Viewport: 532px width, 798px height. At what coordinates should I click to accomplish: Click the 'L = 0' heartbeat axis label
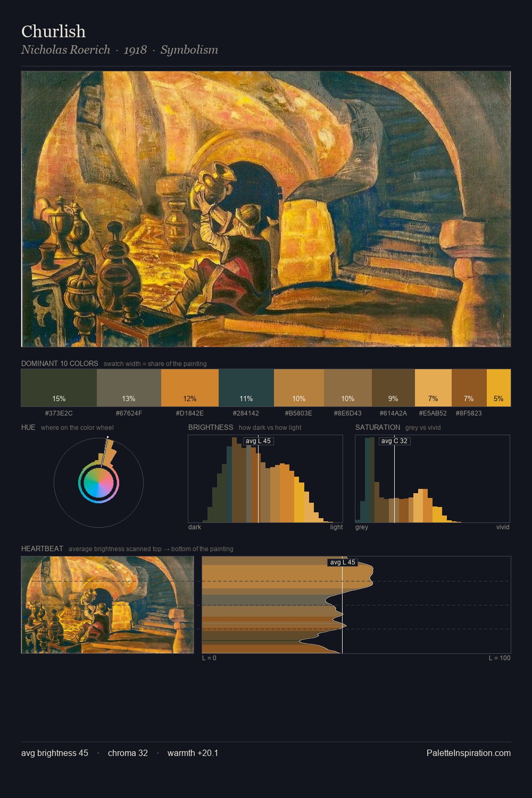[x=209, y=658]
